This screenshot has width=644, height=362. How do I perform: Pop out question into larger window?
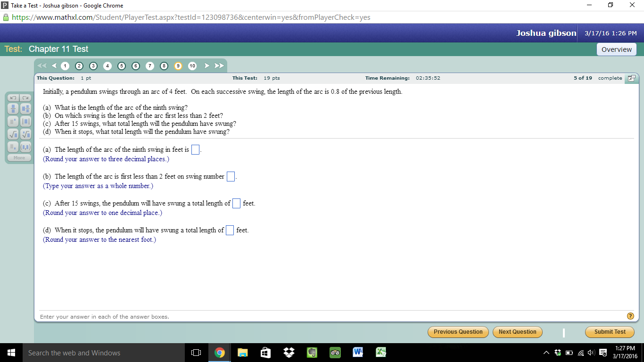[x=631, y=78]
